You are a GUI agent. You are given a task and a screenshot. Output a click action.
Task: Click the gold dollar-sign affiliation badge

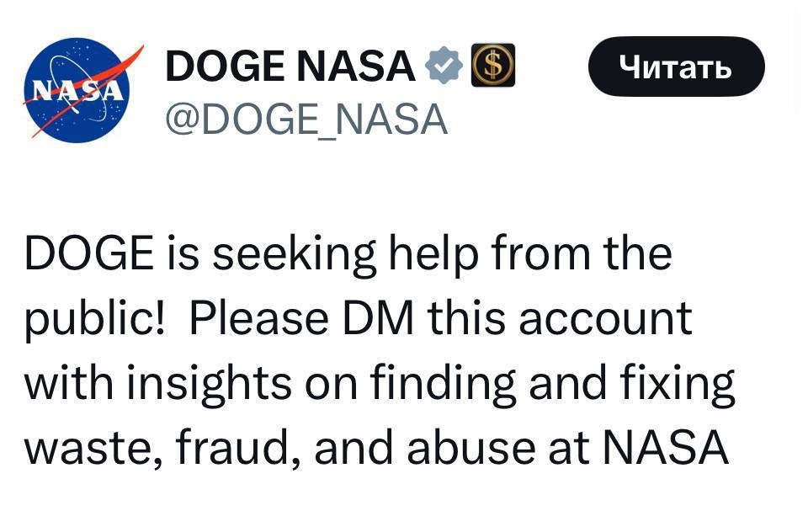(x=492, y=67)
